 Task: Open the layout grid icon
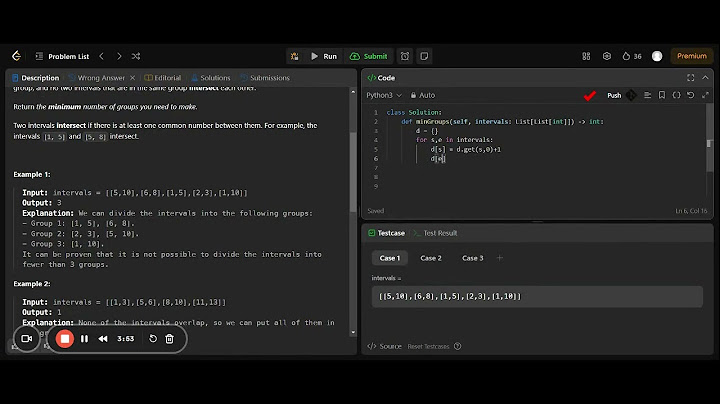(x=586, y=56)
